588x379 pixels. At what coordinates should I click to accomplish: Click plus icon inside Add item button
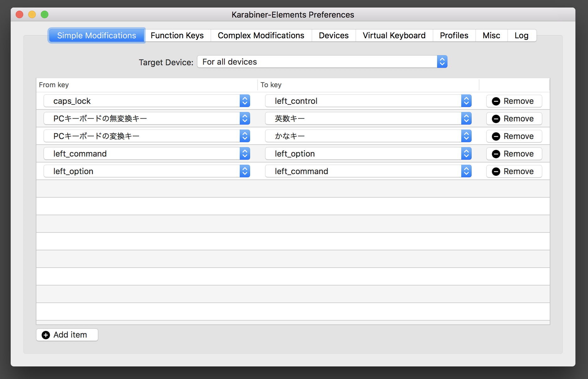pos(45,335)
